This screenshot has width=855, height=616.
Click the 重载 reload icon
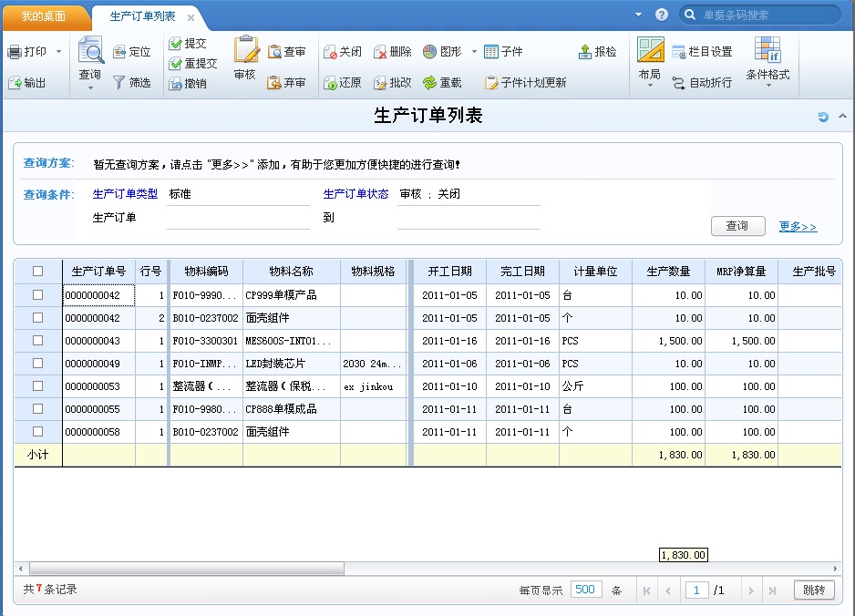tap(429, 83)
